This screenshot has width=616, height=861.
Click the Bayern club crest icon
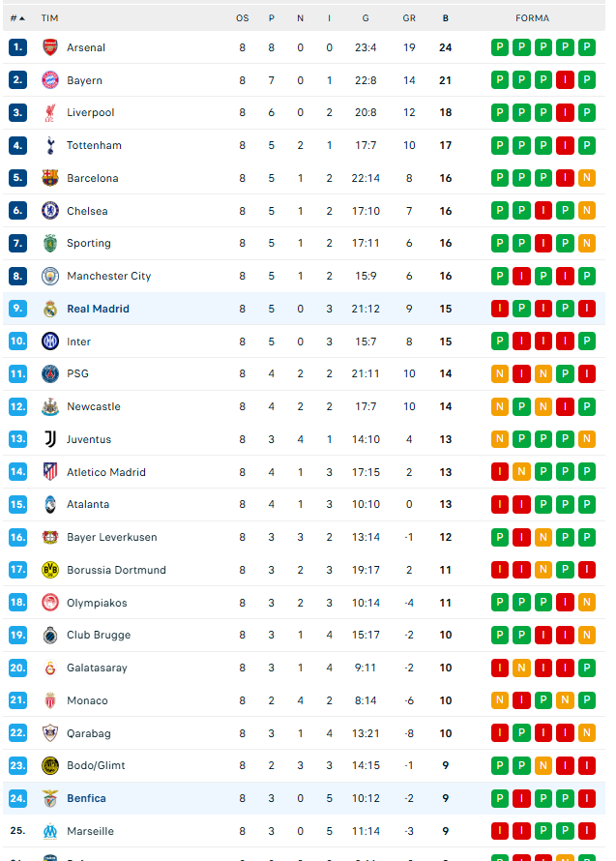click(50, 80)
